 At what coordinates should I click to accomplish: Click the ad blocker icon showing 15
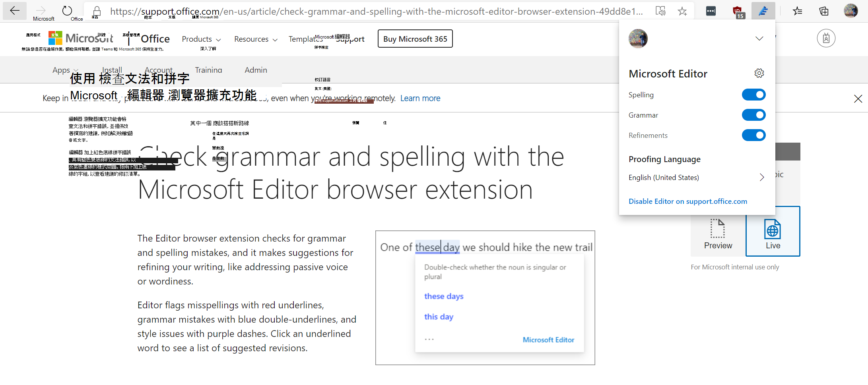[x=739, y=11]
